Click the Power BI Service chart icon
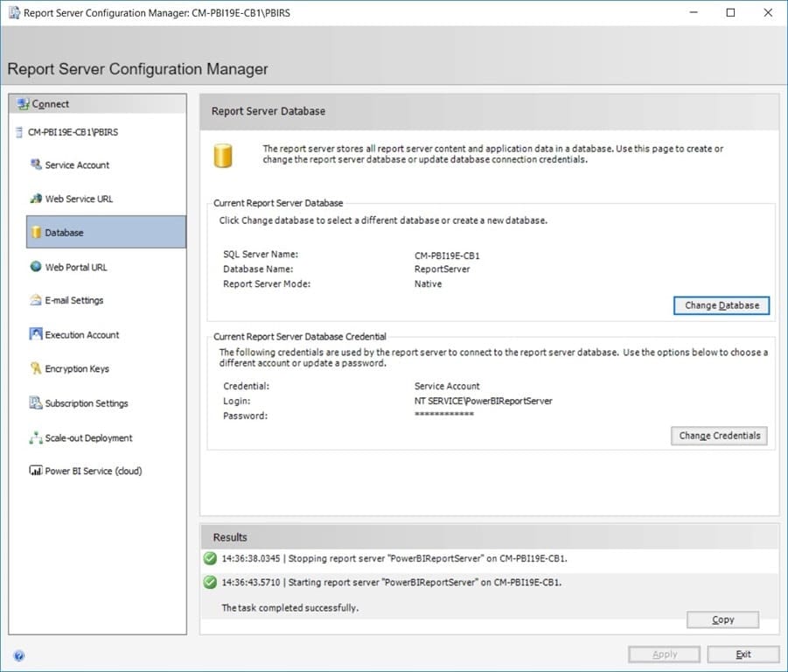 coord(36,471)
